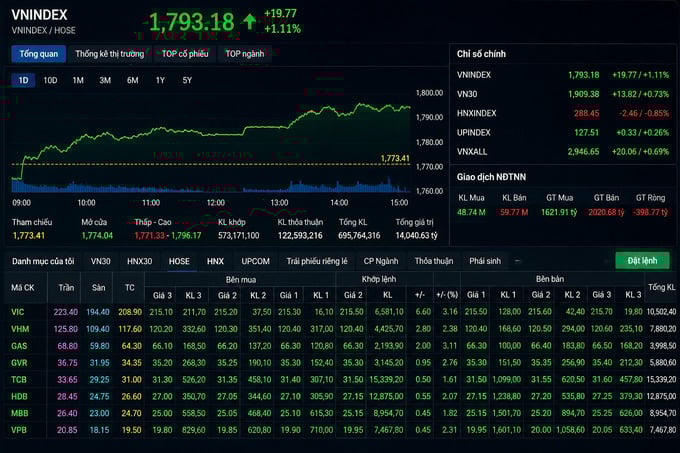
Task: Click the GT Ròng value -398.77 tỷ
Action: point(650,212)
